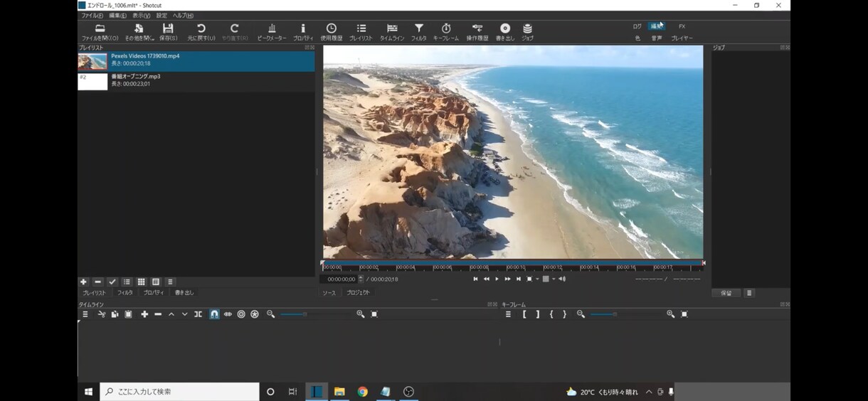Screen dimensions: 868x401
Task: Toggle the timeline snapping magnet button
Action: tap(214, 314)
